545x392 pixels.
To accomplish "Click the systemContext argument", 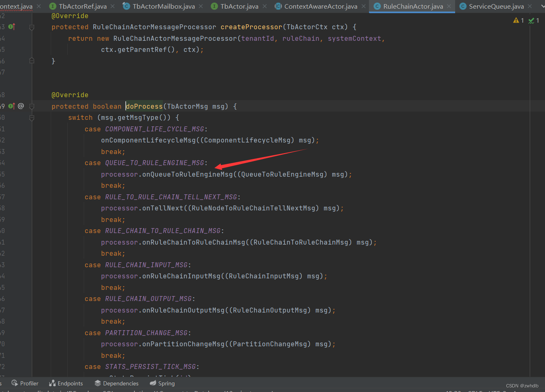I will pyautogui.click(x=355, y=38).
